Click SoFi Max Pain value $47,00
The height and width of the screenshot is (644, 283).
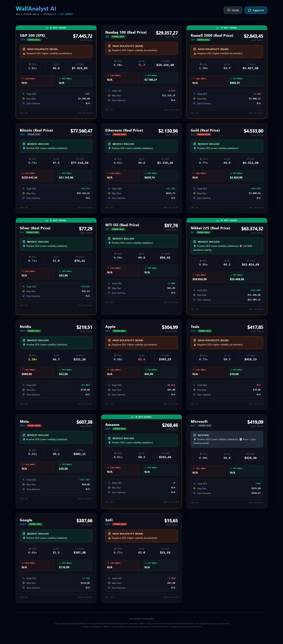171,583
